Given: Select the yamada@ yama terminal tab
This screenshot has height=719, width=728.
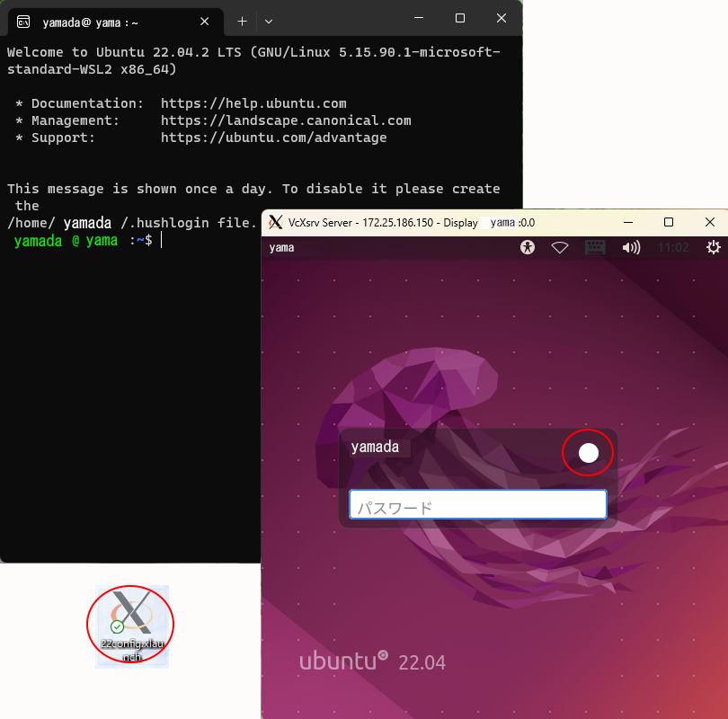Looking at the screenshot, I should tap(116, 22).
